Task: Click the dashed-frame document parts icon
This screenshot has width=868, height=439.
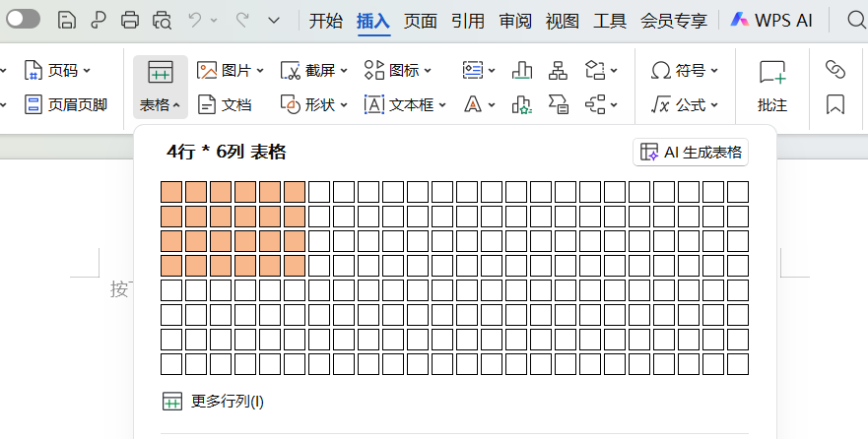Action: (x=473, y=71)
